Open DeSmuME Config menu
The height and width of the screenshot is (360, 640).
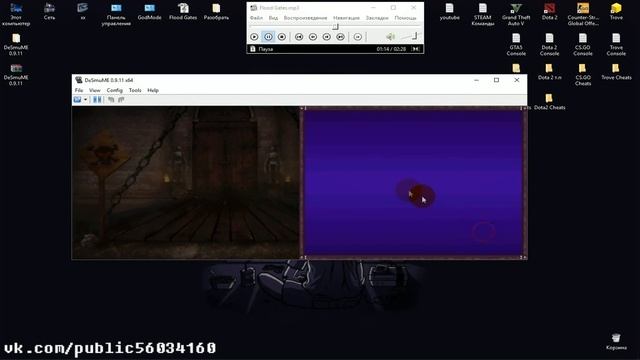[x=115, y=90]
